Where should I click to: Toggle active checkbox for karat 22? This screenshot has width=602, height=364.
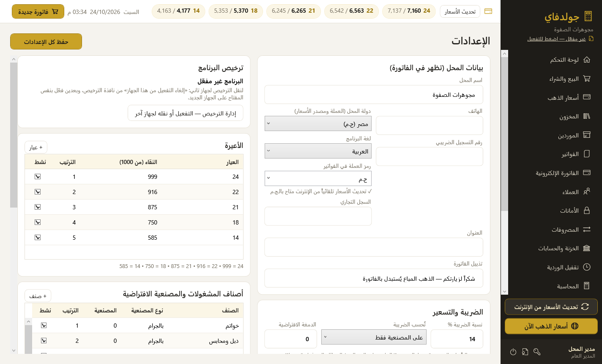[x=38, y=192]
